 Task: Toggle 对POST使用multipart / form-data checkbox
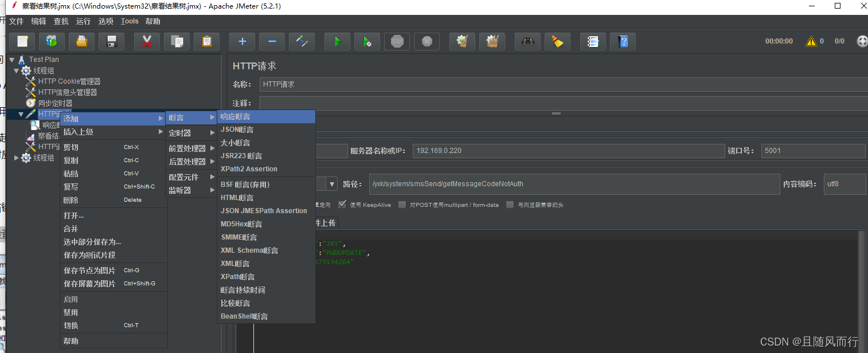402,205
